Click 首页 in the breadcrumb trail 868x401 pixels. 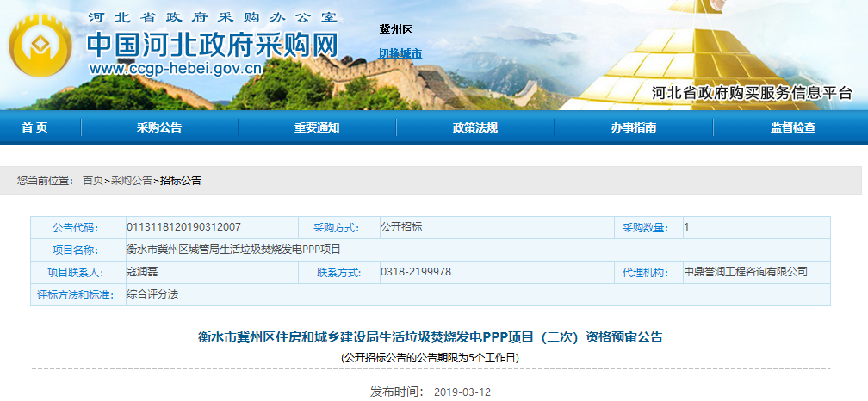tap(93, 181)
